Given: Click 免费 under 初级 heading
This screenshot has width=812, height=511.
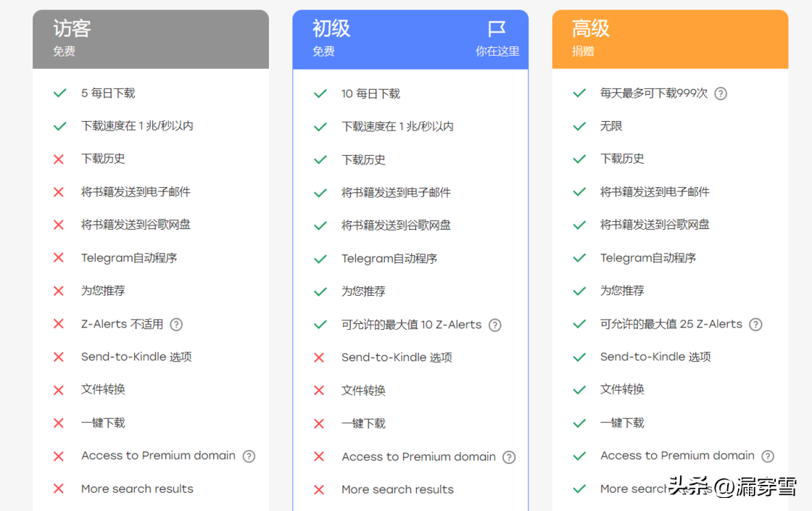Looking at the screenshot, I should coord(323,51).
